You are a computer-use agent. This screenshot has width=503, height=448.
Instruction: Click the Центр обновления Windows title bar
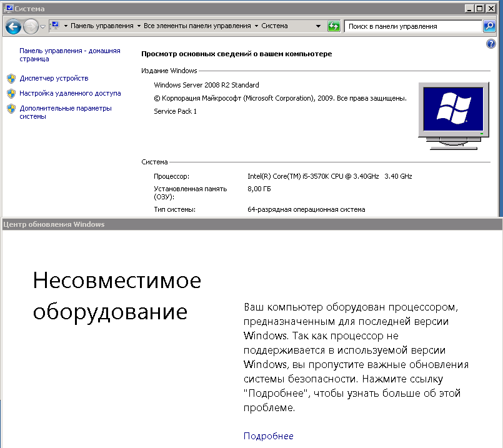coord(251,224)
